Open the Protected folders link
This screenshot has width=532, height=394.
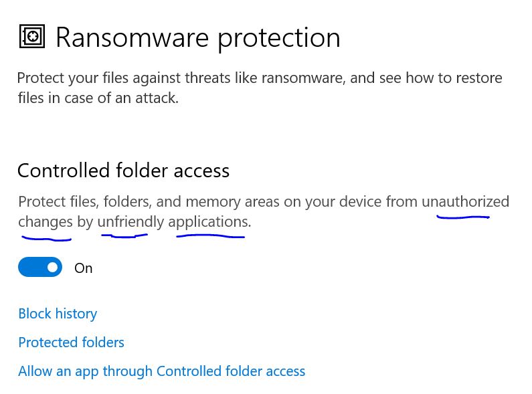click(x=71, y=342)
